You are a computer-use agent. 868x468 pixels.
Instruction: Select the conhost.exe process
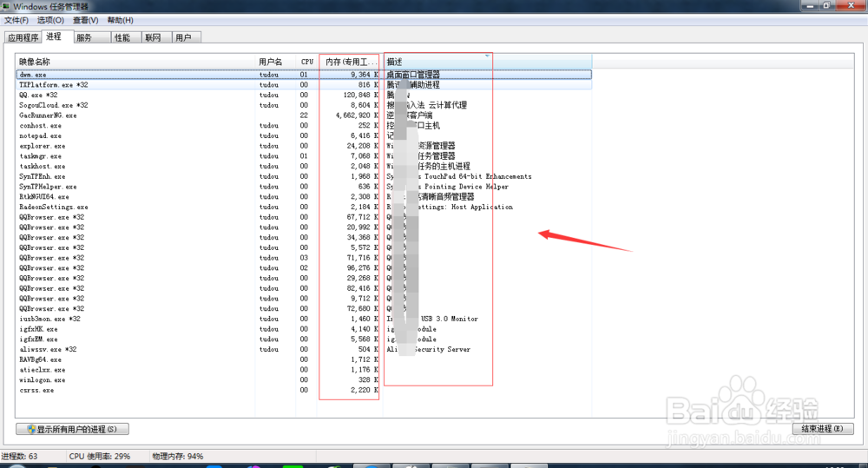(304, 126)
